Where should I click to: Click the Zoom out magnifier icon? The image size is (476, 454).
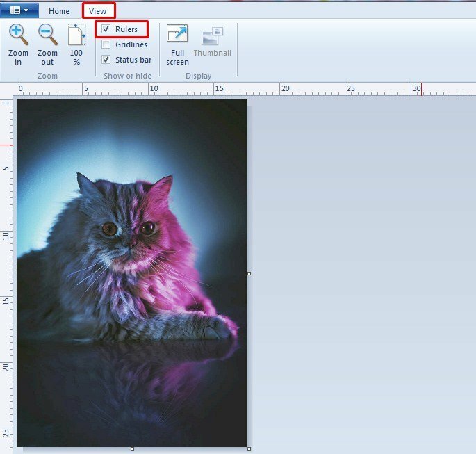coord(47,35)
